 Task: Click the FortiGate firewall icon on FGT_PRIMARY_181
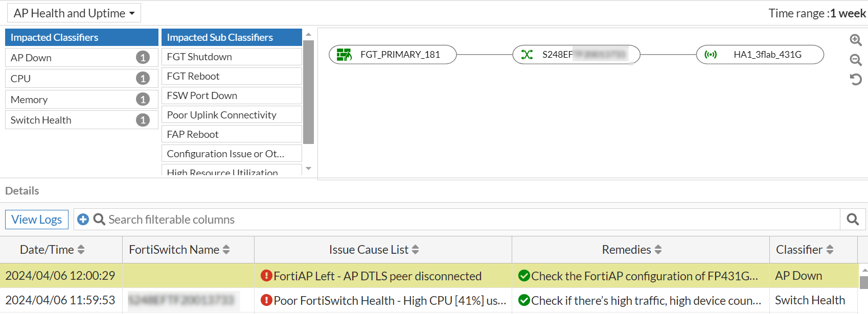pos(344,55)
